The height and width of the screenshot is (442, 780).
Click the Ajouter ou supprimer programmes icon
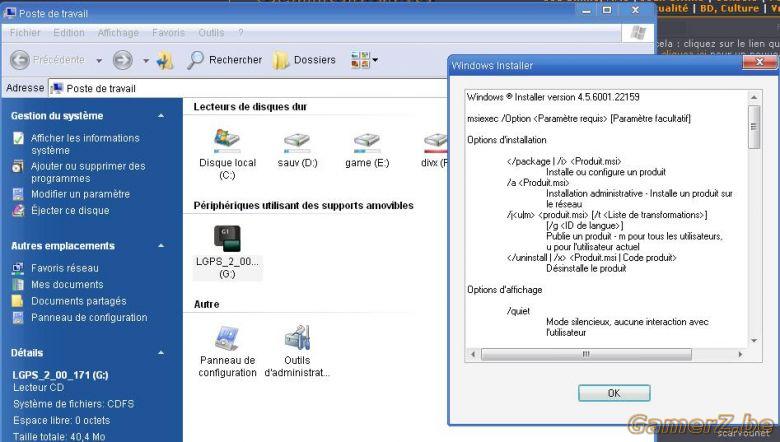(18, 166)
